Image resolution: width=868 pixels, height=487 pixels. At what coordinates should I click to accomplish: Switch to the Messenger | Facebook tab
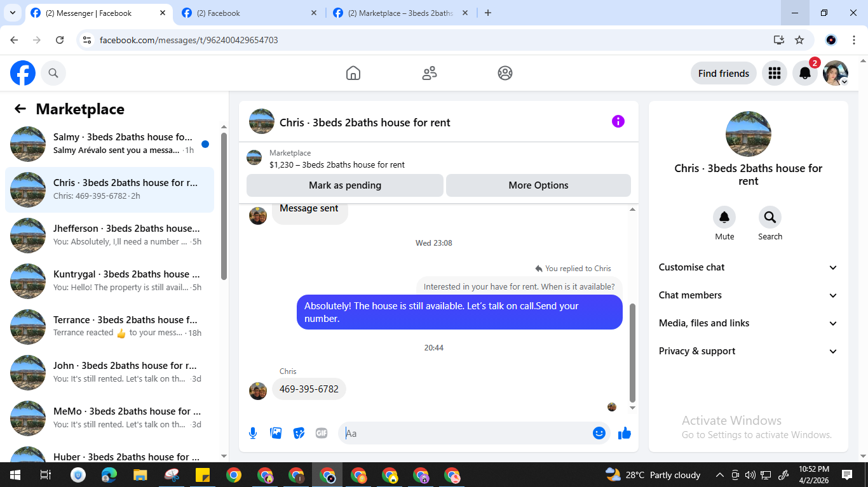click(98, 13)
